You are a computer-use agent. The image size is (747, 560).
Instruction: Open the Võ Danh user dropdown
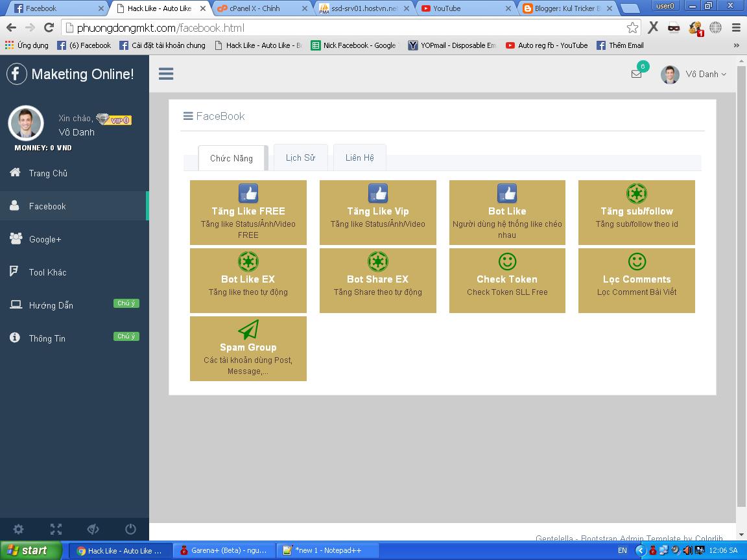pos(694,75)
